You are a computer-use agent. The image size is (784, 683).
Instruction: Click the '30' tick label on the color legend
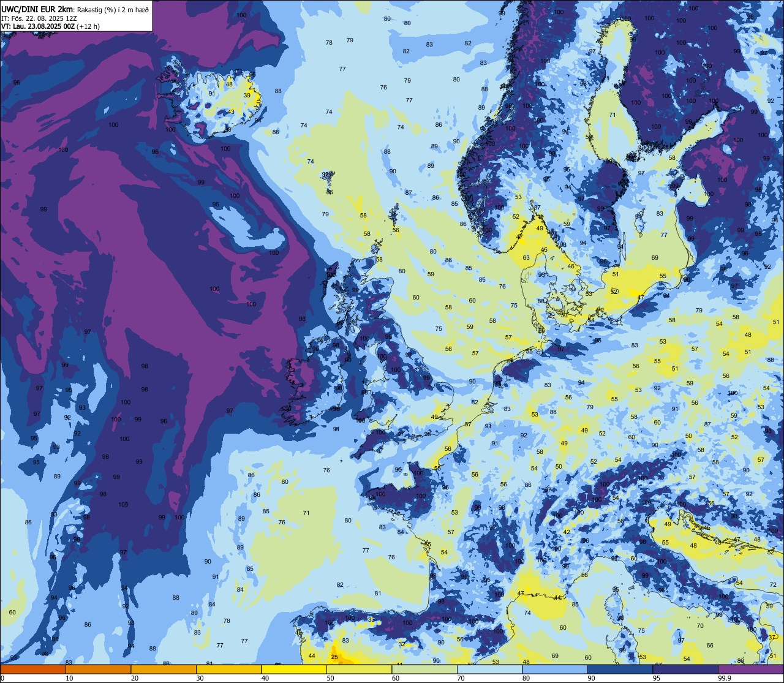(200, 678)
